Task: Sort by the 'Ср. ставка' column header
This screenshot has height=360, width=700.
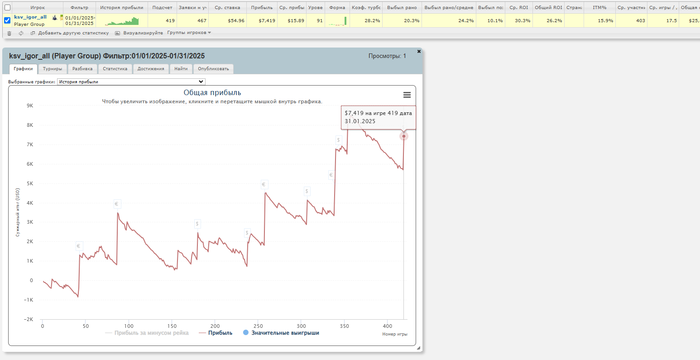Action: pyautogui.click(x=228, y=8)
